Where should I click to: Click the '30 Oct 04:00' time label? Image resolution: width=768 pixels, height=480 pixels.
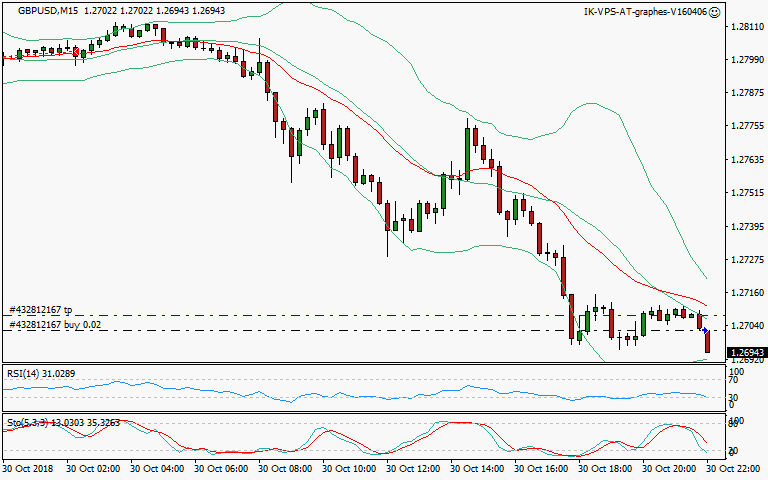click(x=157, y=469)
